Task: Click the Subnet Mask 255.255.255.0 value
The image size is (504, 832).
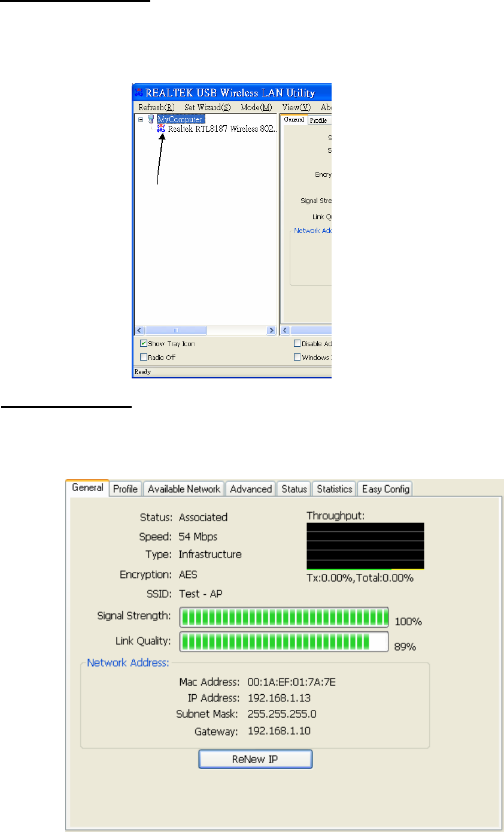Action: [x=281, y=714]
